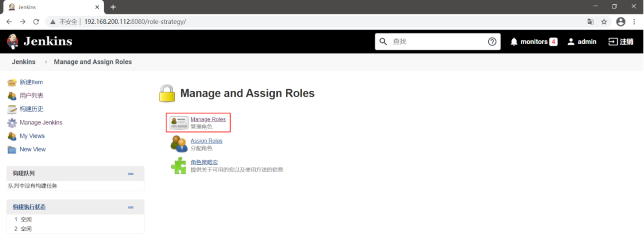Open Chrome three-dot menu
Viewport: 644px width, 235px height.
coord(635,22)
